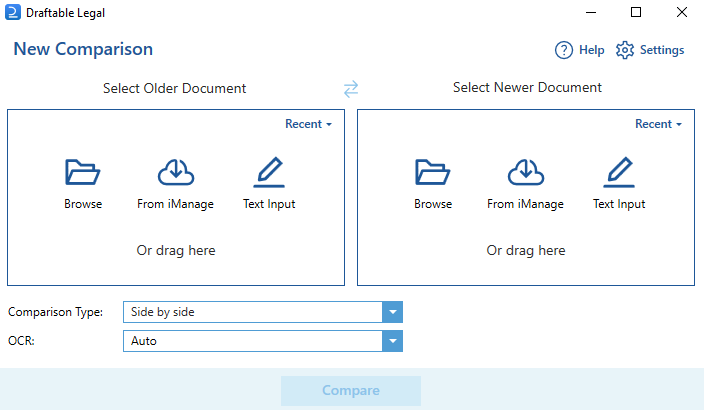Image resolution: width=704 pixels, height=410 pixels.
Task: Click 'Or drag here' in older document panel
Action: (x=176, y=250)
